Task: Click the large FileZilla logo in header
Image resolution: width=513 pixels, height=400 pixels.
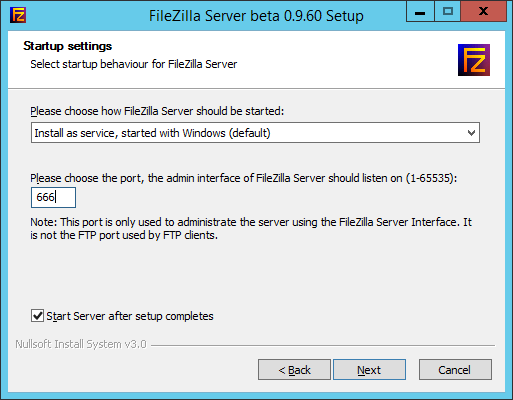Action: [474, 60]
